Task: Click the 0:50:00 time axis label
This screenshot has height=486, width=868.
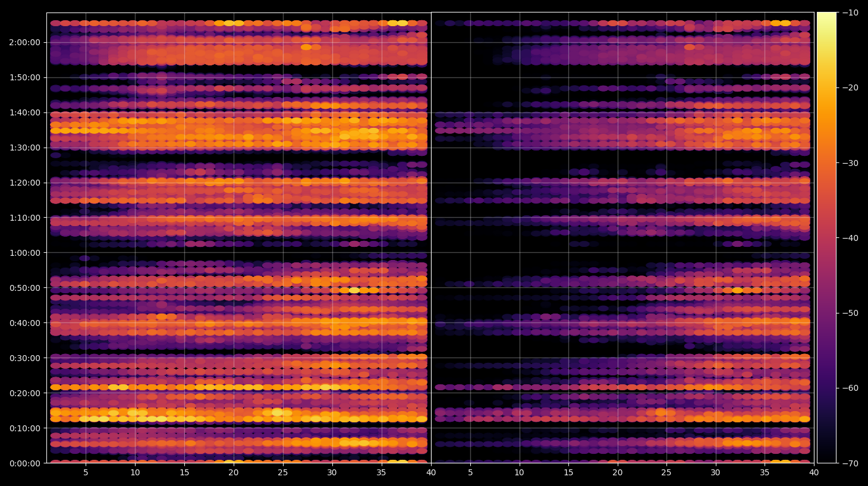Action: point(25,288)
